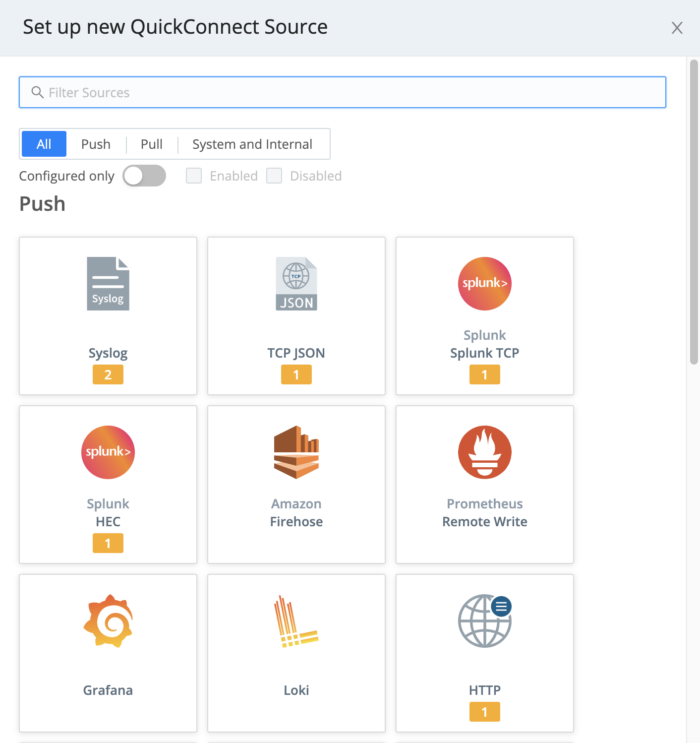Click the Syslog configured count badge
Image resolution: width=700 pixels, height=743 pixels.
coord(108,374)
